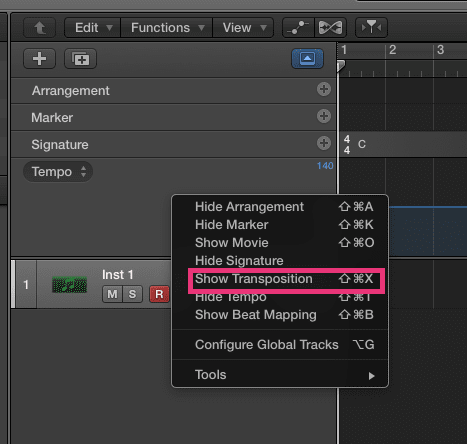Click the green Inst 1 instrument icon
Viewport: 467px width, 444px height.
(x=69, y=285)
